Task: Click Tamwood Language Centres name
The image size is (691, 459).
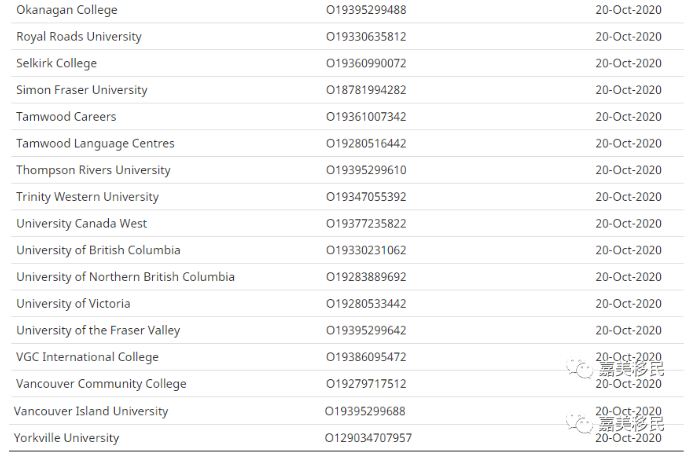Action: pos(95,144)
